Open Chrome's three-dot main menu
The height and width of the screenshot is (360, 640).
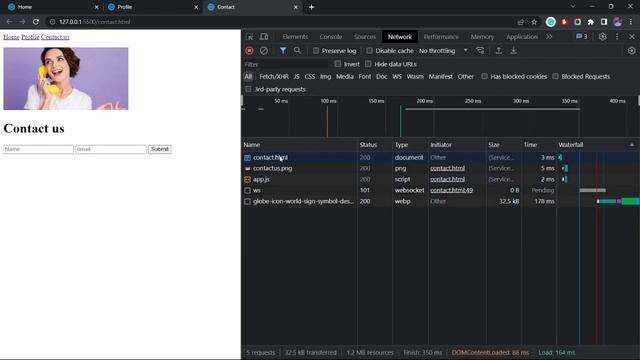tap(631, 22)
